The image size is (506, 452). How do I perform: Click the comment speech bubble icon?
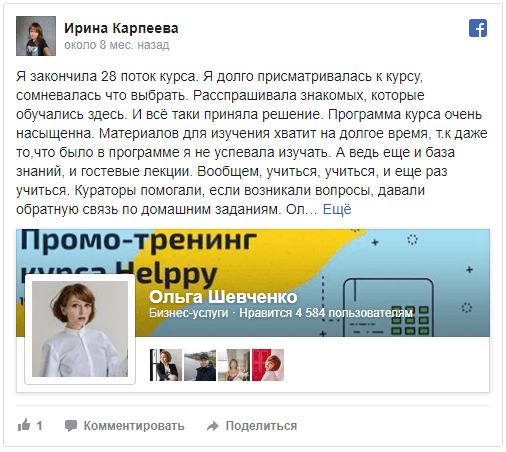click(71, 426)
